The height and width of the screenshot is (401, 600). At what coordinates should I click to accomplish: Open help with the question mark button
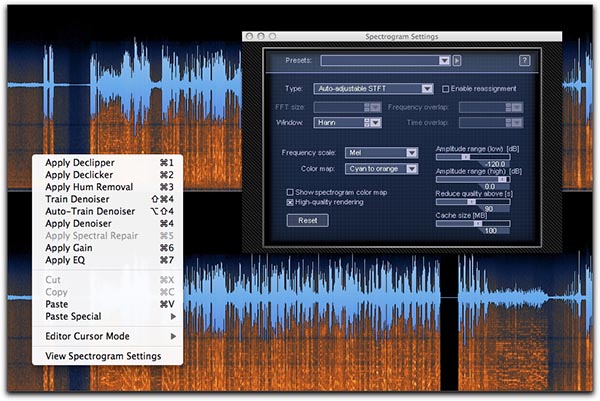pos(524,60)
